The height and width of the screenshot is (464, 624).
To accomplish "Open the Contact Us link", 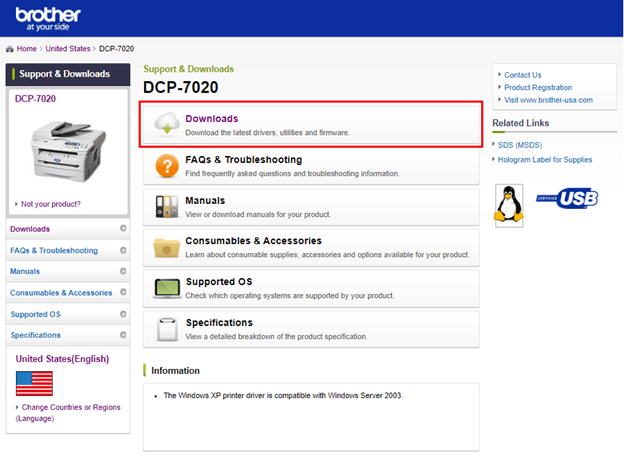I will pyautogui.click(x=523, y=75).
